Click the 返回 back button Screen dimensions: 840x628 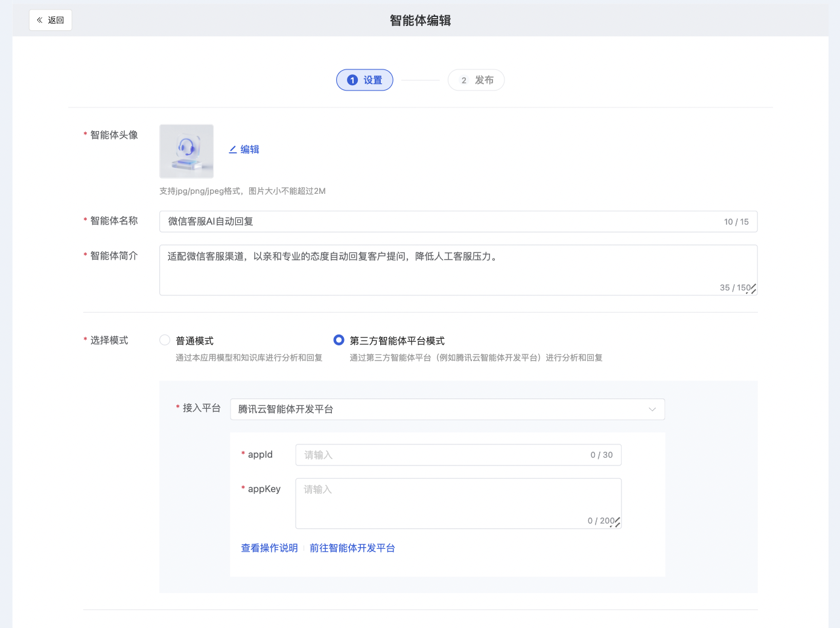(x=51, y=20)
